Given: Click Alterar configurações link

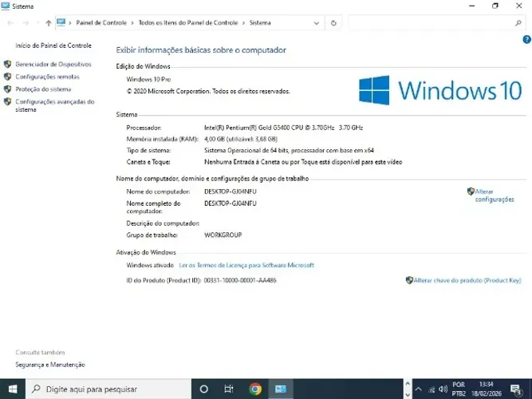Looking at the screenshot, I should (x=495, y=196).
